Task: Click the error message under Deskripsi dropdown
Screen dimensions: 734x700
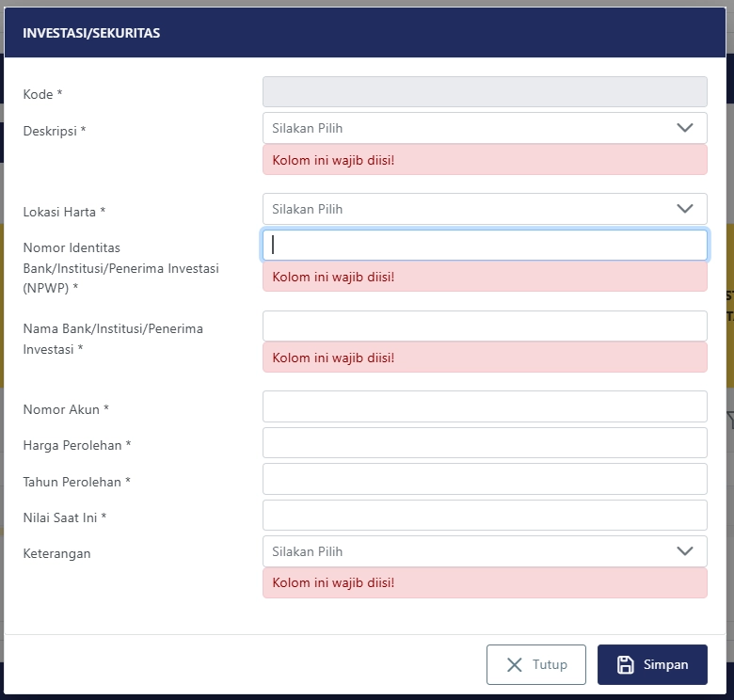Action: pyautogui.click(x=485, y=160)
